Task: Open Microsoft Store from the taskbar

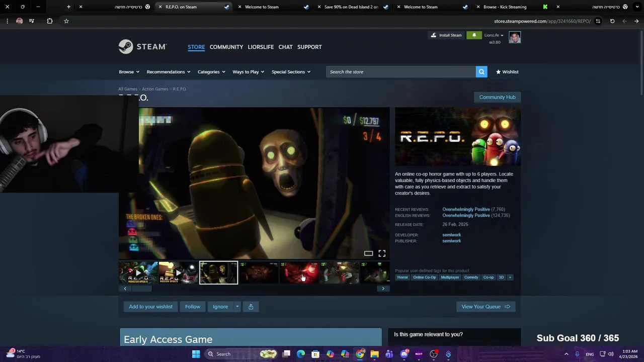Action: click(x=315, y=354)
